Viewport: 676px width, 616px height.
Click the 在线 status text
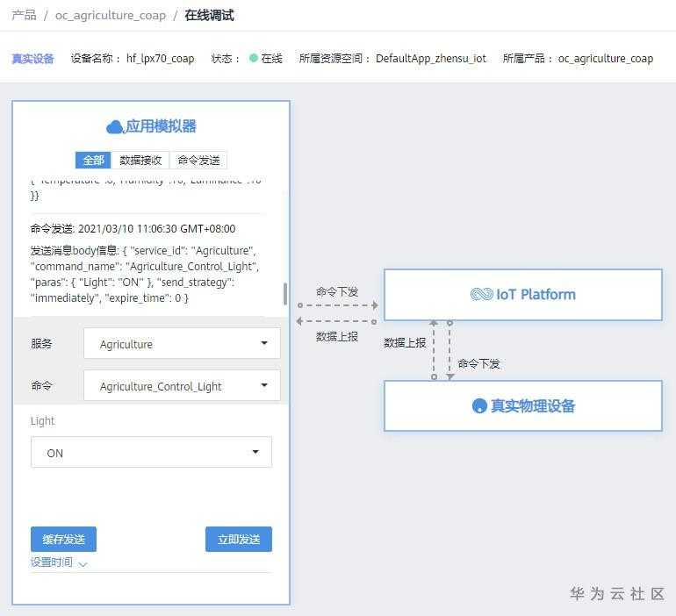click(271, 59)
